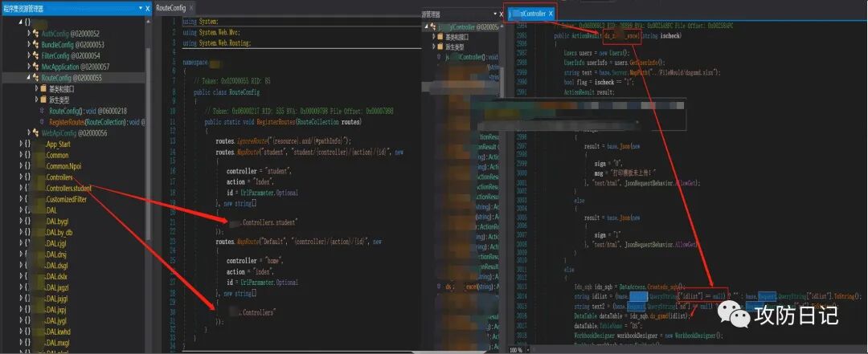868x354 pixels.
Task: Expand the .Common.Npoi namespace node
Action: [21, 166]
